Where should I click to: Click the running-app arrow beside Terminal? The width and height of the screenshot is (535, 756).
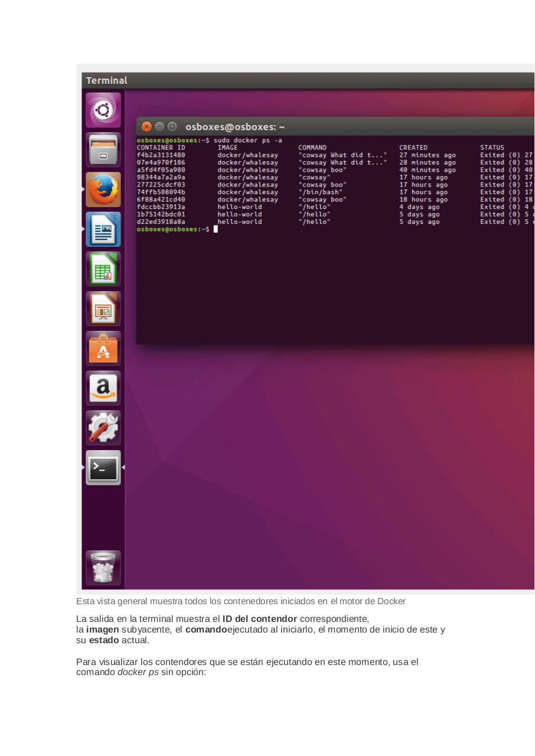pos(122,468)
